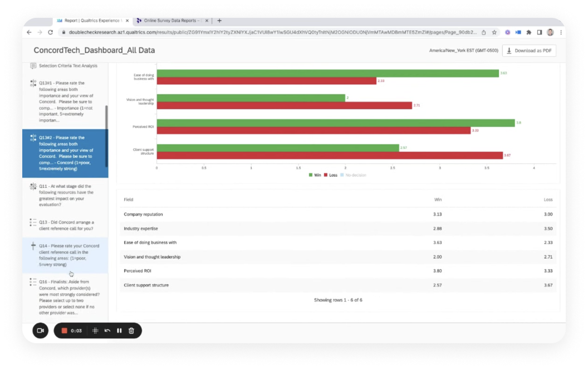Open a new browser tab
This screenshot has width=588, height=370.
(x=219, y=21)
